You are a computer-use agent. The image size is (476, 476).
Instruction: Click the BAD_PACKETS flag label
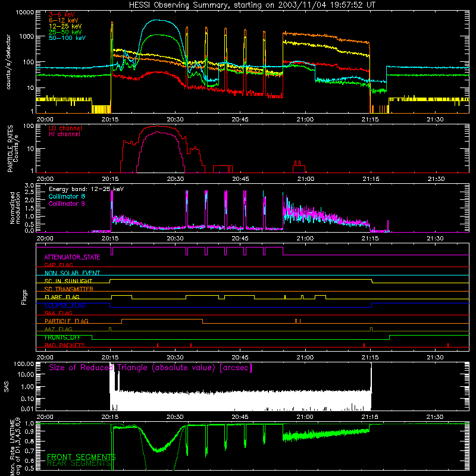(65, 345)
